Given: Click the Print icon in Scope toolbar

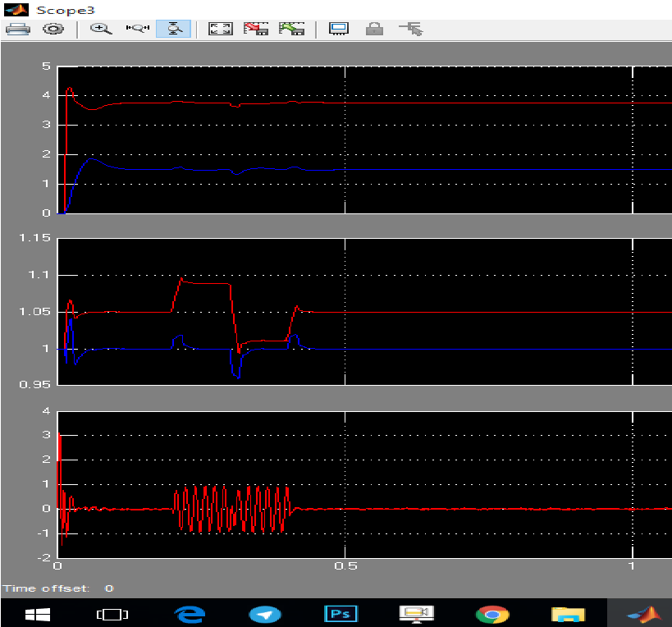Looking at the screenshot, I should (x=18, y=29).
